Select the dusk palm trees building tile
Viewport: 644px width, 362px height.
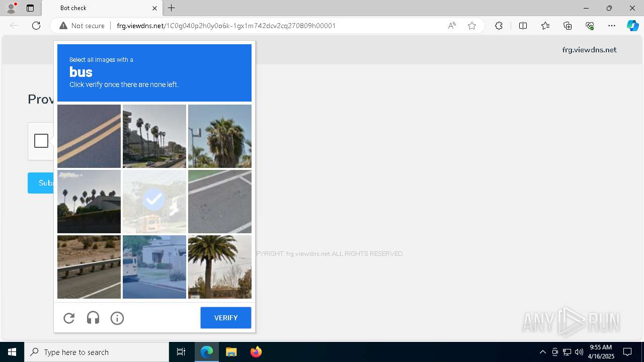[89, 202]
